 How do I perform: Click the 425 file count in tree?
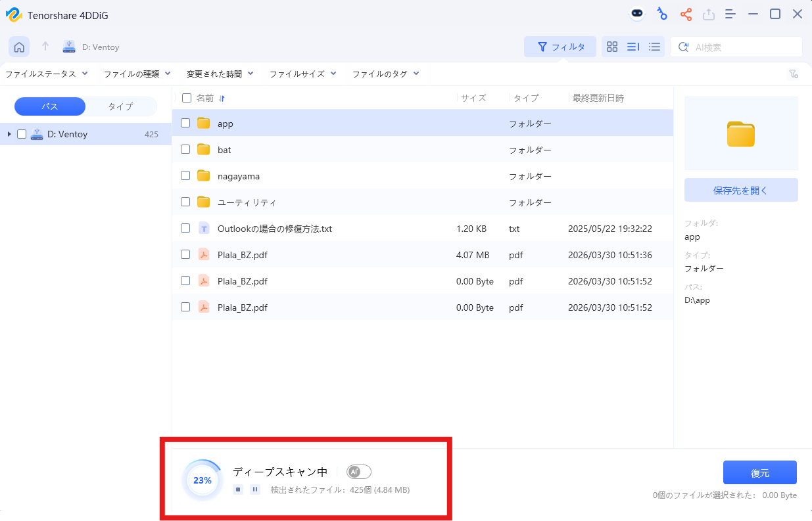151,134
